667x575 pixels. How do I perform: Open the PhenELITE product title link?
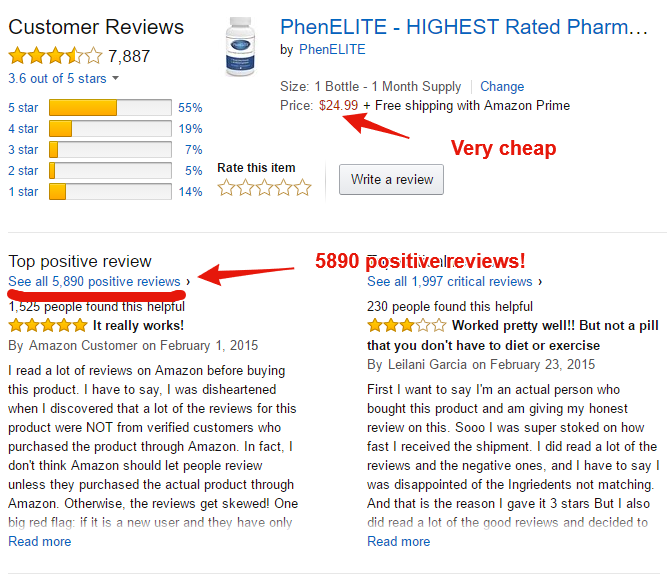tap(464, 27)
